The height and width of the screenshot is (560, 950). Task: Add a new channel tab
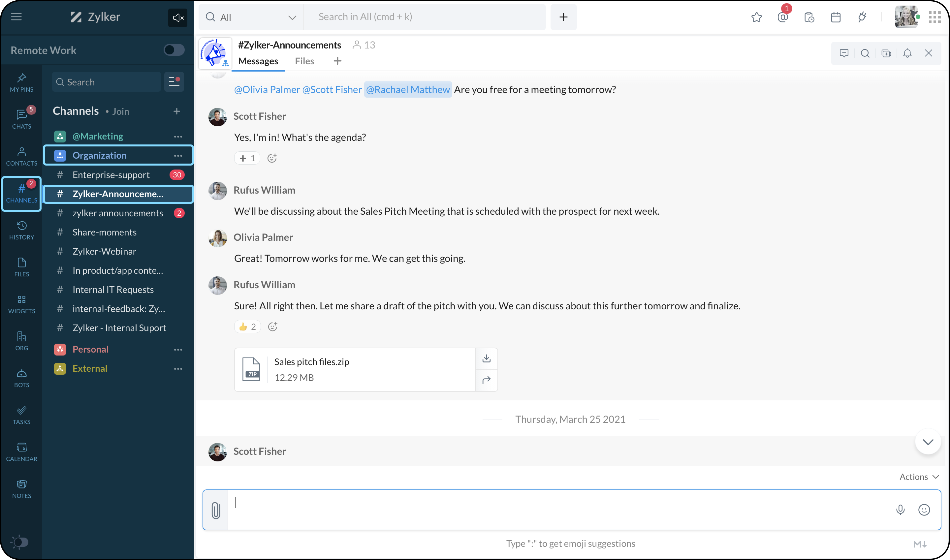click(337, 61)
